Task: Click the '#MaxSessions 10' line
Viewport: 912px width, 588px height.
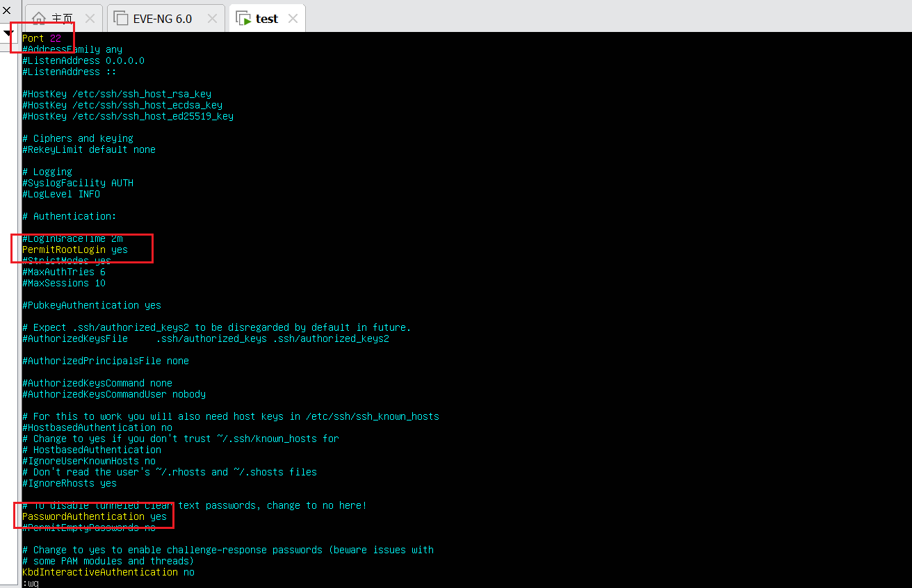Action: click(x=64, y=283)
